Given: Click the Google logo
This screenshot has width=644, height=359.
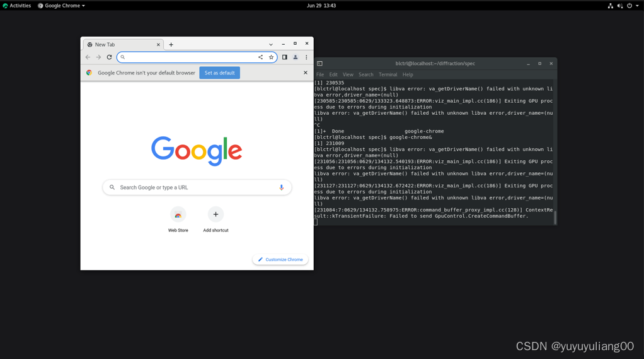Looking at the screenshot, I should [x=197, y=151].
